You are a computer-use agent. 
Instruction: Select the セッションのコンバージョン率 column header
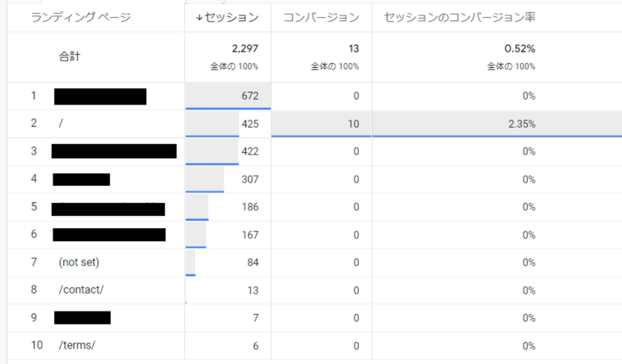click(x=458, y=17)
